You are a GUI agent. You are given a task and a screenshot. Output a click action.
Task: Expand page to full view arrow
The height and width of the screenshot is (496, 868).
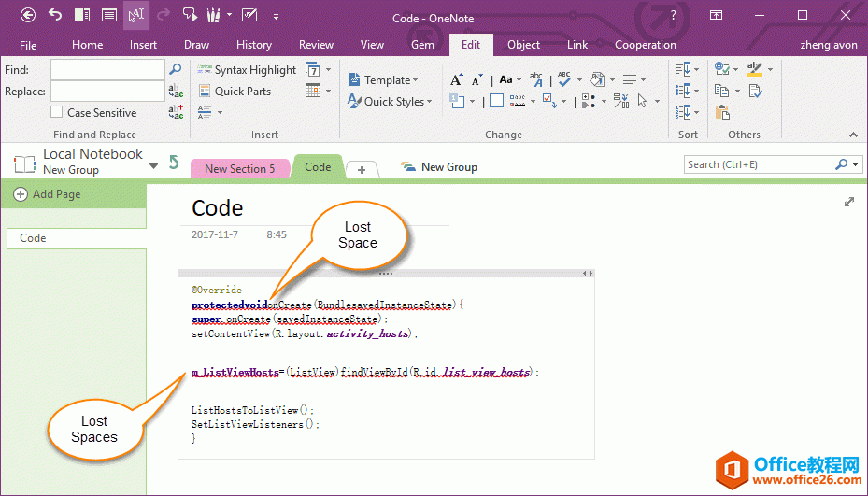coord(849,202)
